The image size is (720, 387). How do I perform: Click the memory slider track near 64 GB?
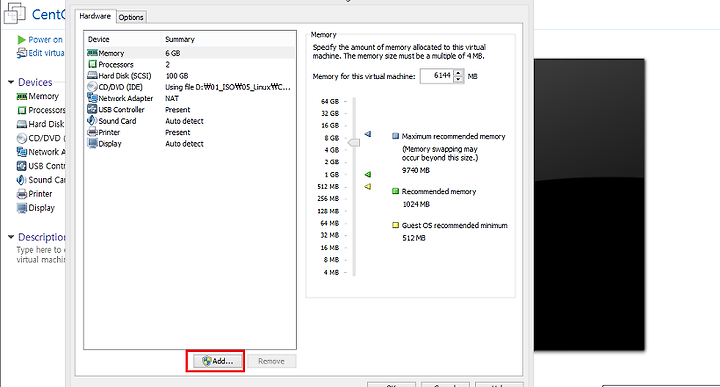coord(354,102)
